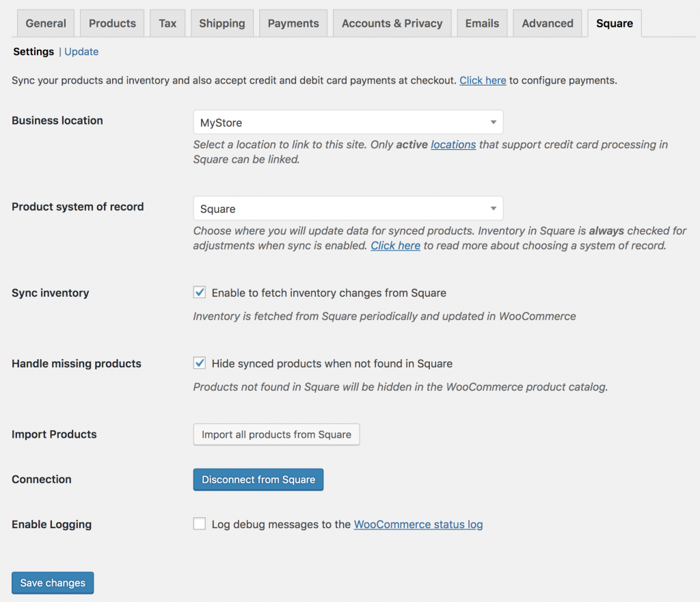Click Disconnect from Square button
Viewport: 700px width, 602px height.
(x=258, y=480)
